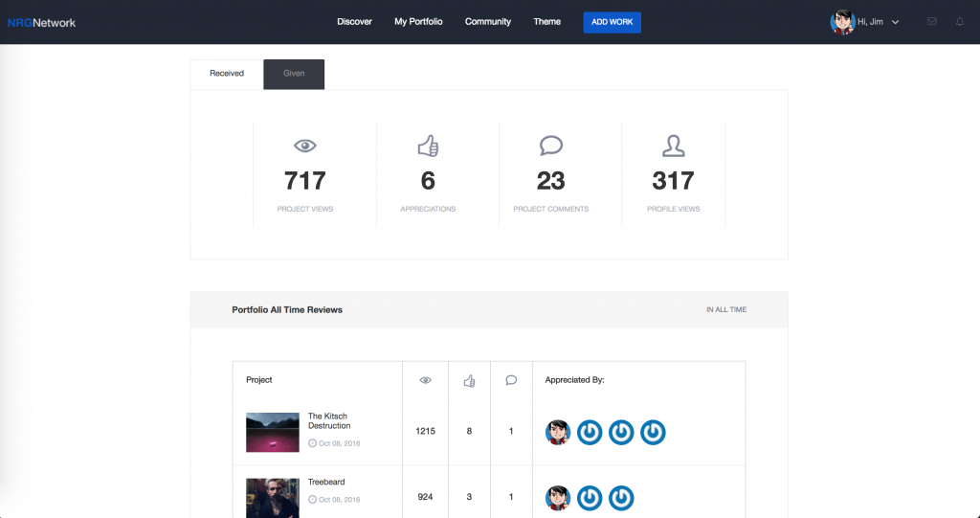Open the Discover menu item
The height and width of the screenshot is (518, 980).
pos(354,22)
